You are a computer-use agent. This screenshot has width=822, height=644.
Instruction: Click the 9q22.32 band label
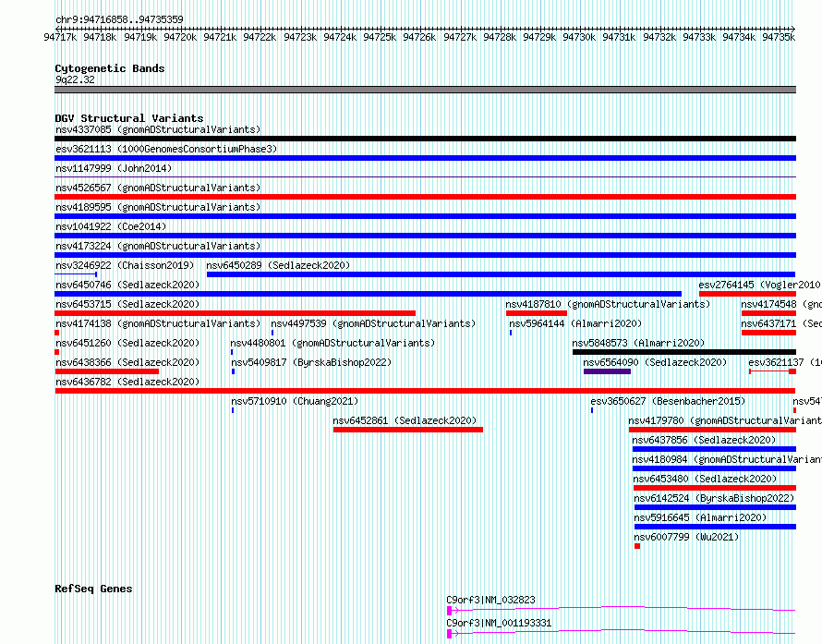[75, 79]
